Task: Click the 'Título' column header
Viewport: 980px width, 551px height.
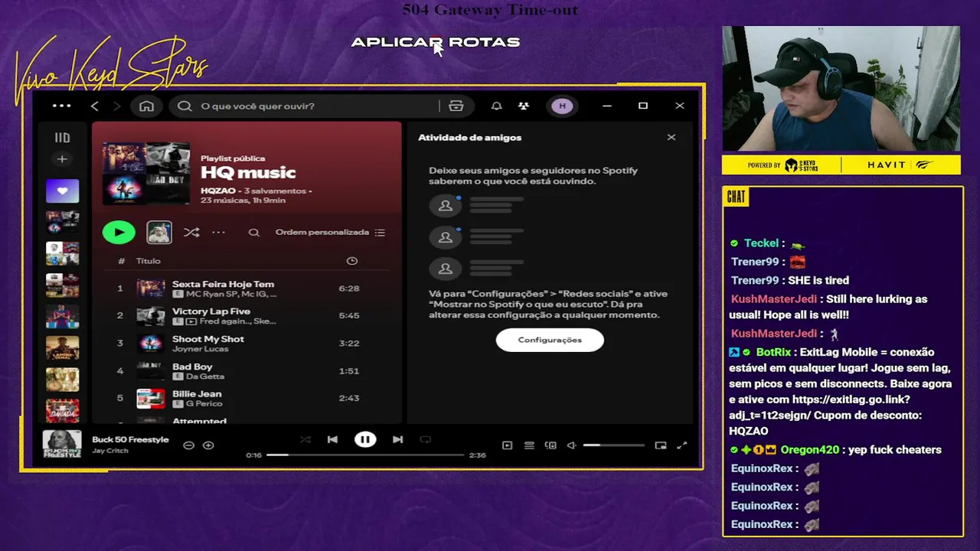Action: click(x=149, y=261)
